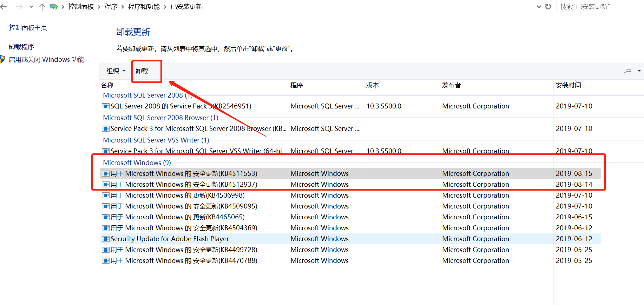The width and height of the screenshot is (644, 305).
Task: Click 程序和功能 in the breadcrumb
Action: pyautogui.click(x=144, y=7)
